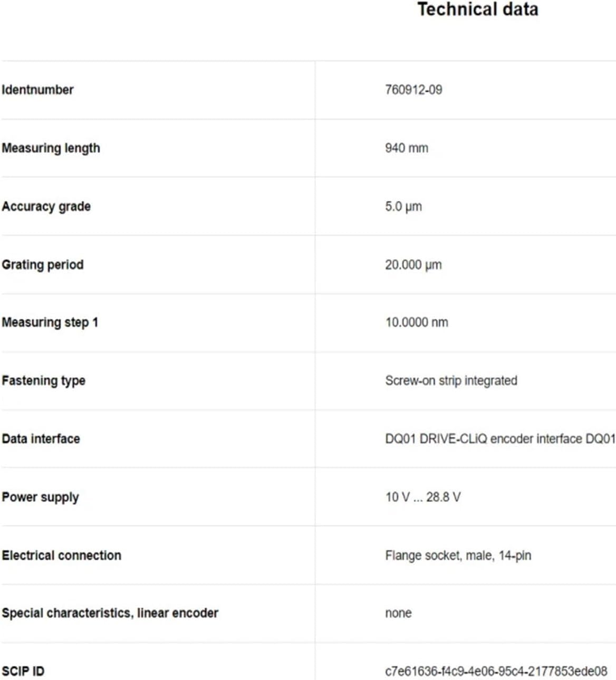
Task: Select the SCIP ID value string
Action: click(496, 672)
